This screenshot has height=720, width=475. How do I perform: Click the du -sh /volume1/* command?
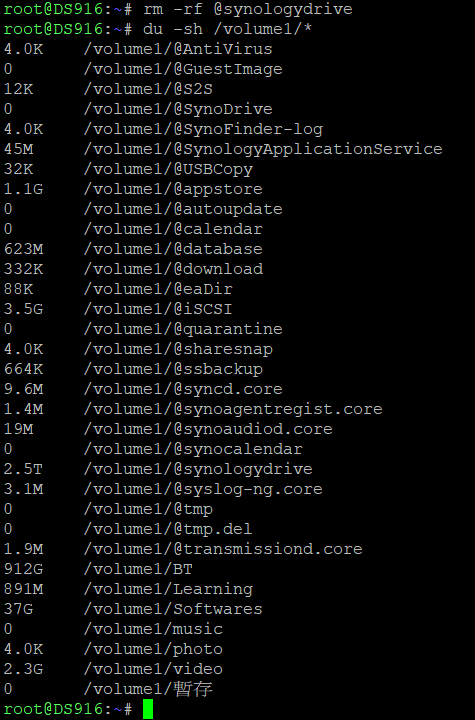tap(227, 29)
